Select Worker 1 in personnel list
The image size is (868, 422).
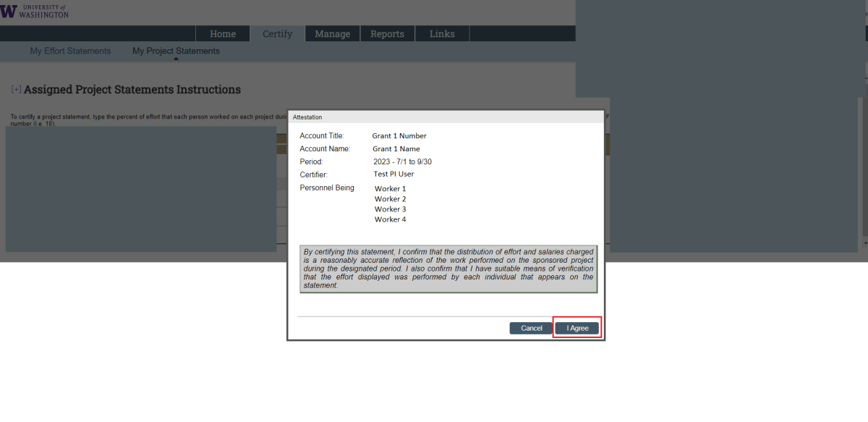tap(390, 189)
